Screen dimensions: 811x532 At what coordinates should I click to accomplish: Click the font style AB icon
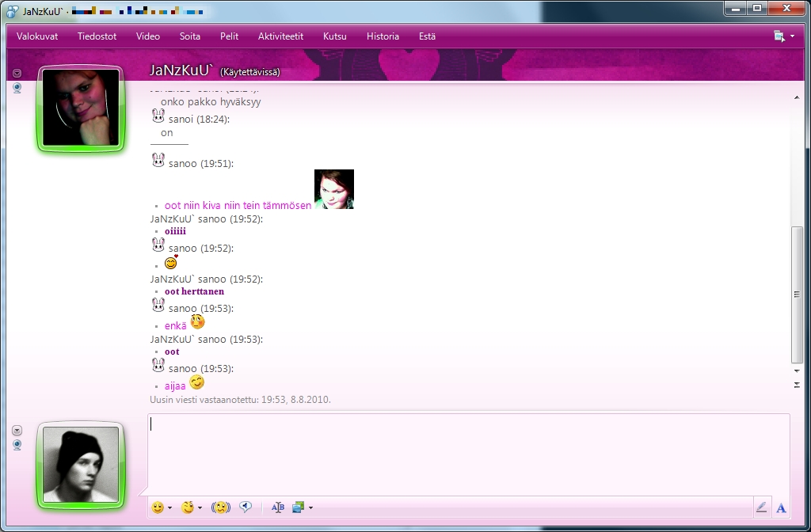point(277,507)
